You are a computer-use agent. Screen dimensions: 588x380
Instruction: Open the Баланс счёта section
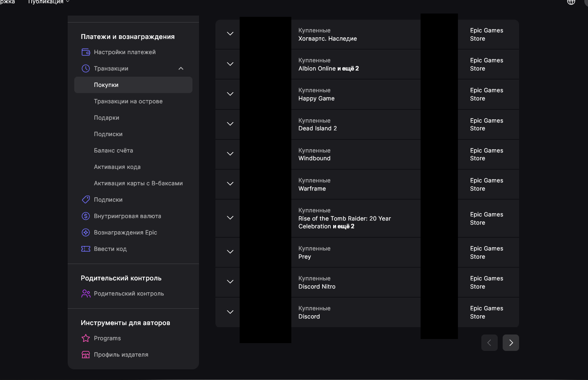[113, 150]
